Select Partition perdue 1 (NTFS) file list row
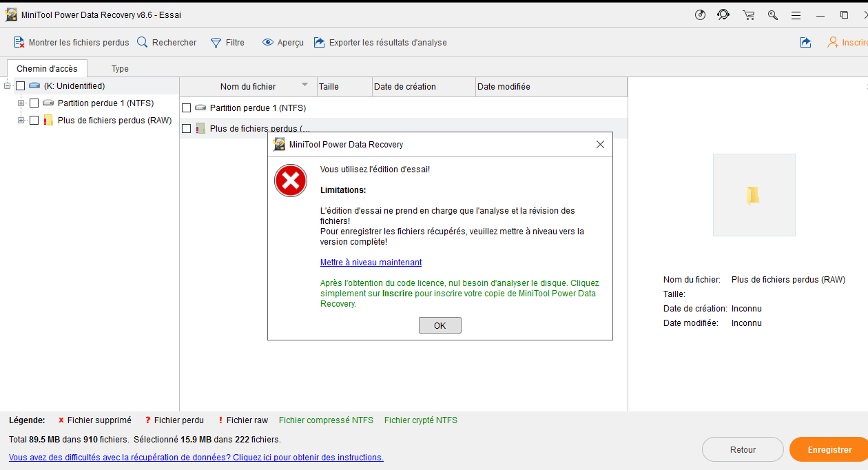The height and width of the screenshot is (470, 868). [x=404, y=108]
